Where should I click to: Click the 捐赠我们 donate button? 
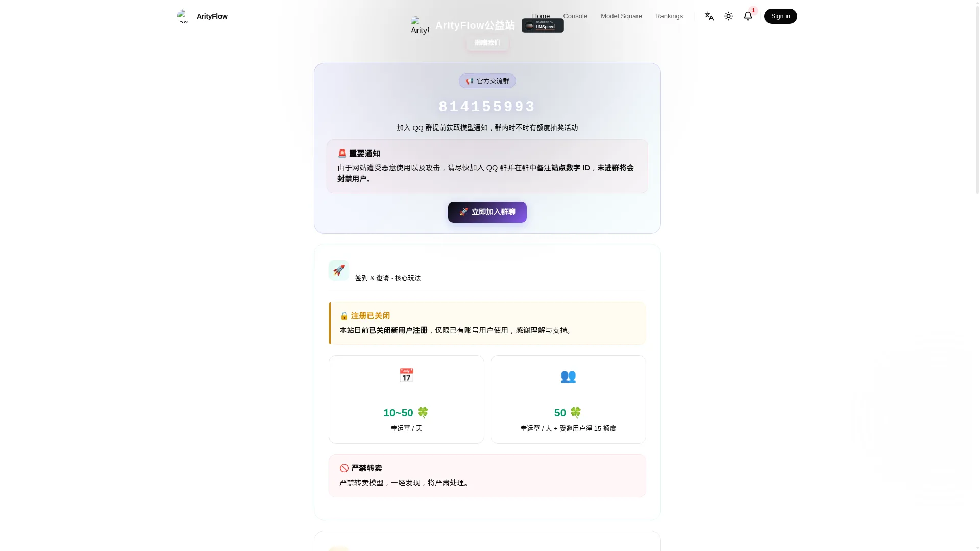click(487, 43)
